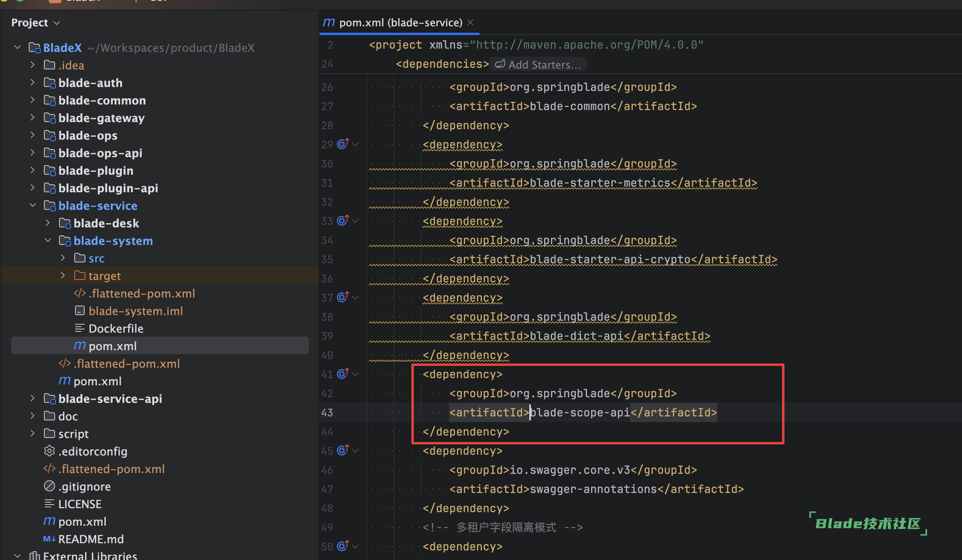Image resolution: width=962 pixels, height=560 pixels.
Task: Expand the blade-plugin-api module
Action: [33, 188]
